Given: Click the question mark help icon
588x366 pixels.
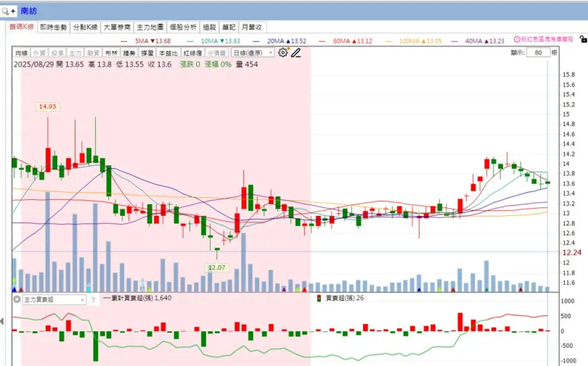Looking at the screenshot, I should coord(94,299).
